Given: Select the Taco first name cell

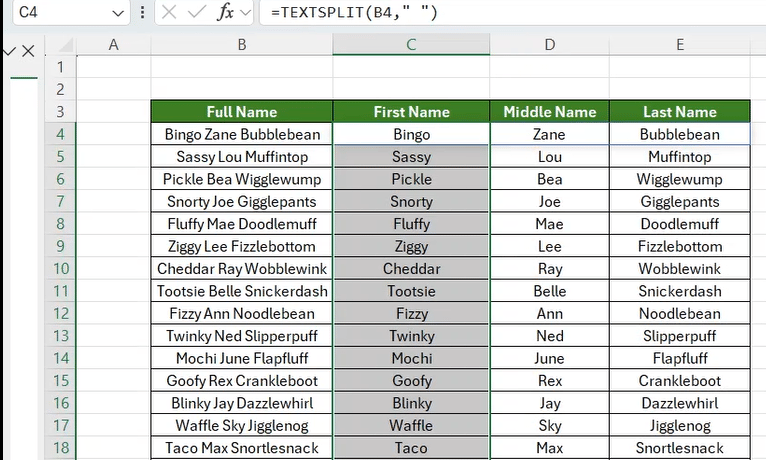Looking at the screenshot, I should click(x=411, y=448).
